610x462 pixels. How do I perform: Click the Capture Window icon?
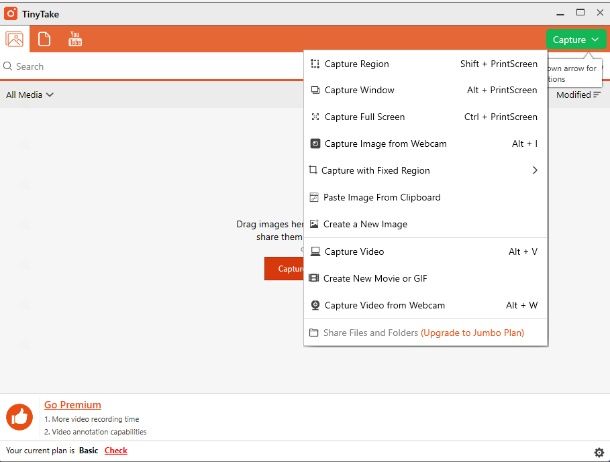[315, 90]
